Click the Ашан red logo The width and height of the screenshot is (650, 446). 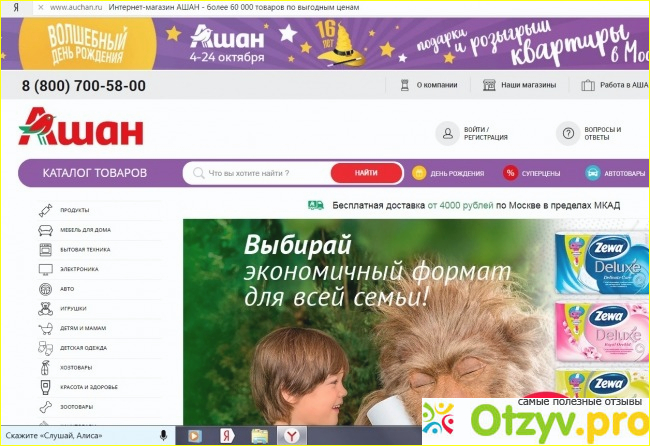81,127
